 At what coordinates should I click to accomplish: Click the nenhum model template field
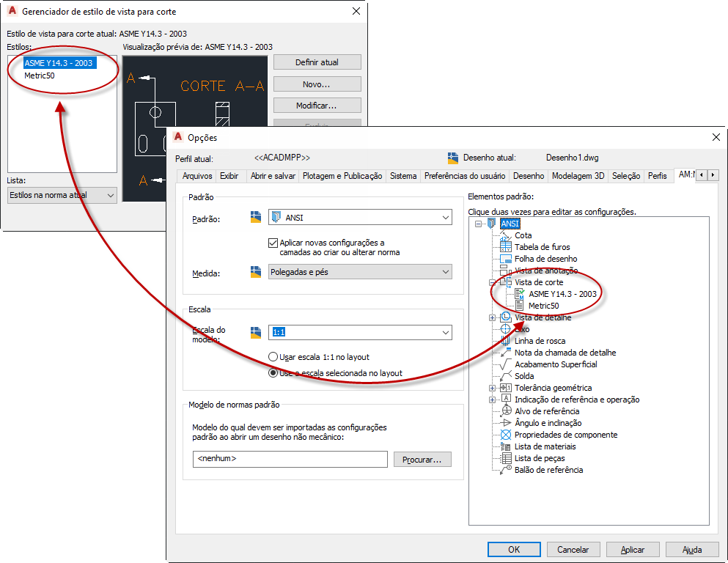click(290, 459)
